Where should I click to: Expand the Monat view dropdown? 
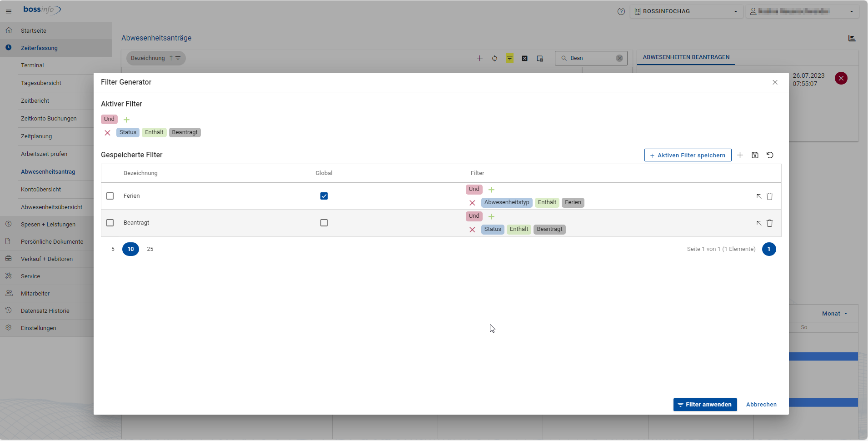(834, 314)
